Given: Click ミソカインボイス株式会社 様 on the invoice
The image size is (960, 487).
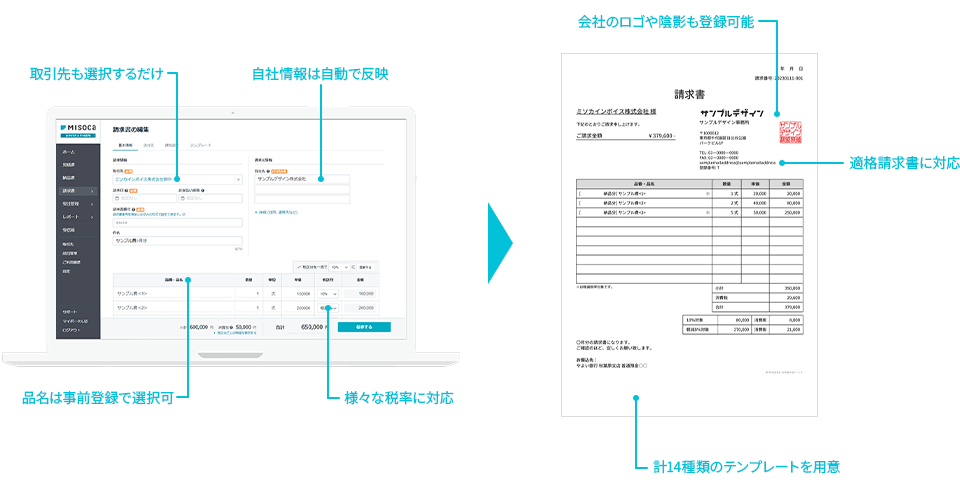Looking at the screenshot, I should [x=617, y=112].
